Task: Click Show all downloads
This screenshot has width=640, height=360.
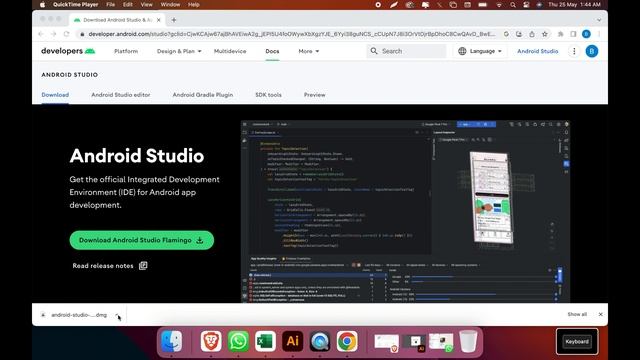Action: click(577, 314)
